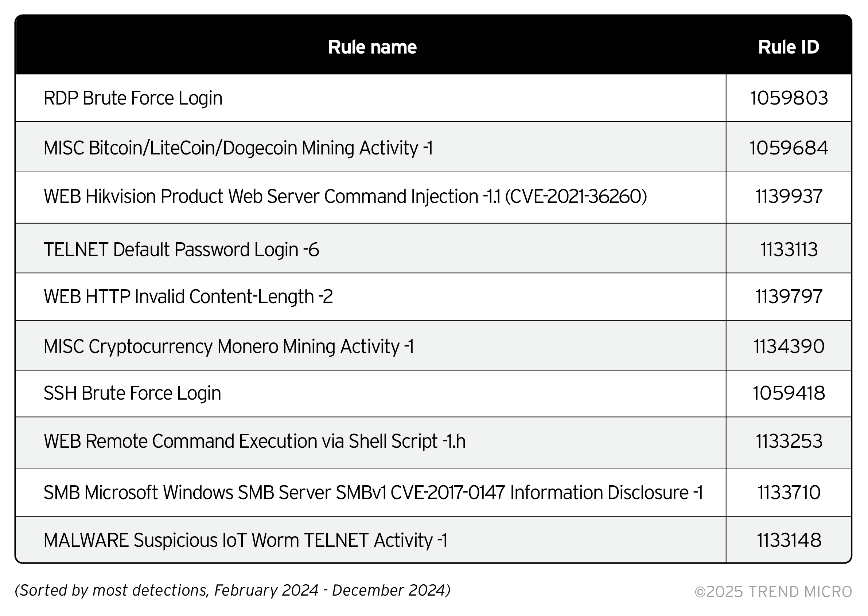868x616 pixels.
Task: Select the SMBv1 CVE-2017-0147 Information Disclosure rule
Action: (x=373, y=493)
